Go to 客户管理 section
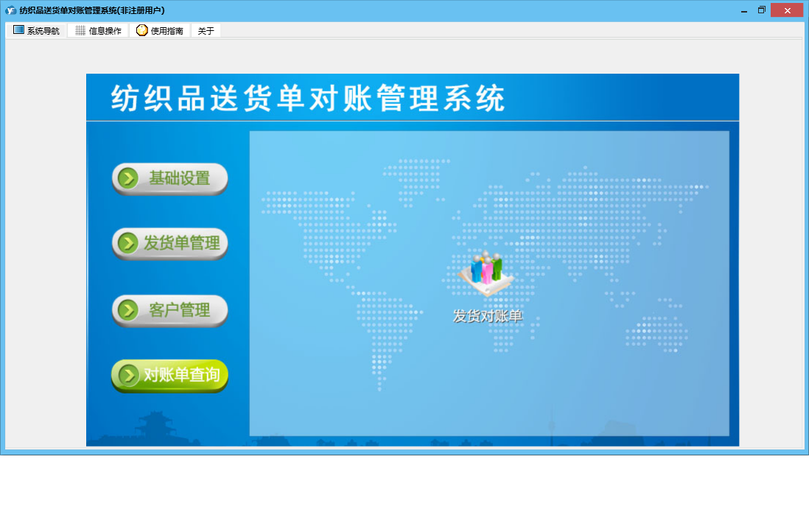 pos(169,310)
